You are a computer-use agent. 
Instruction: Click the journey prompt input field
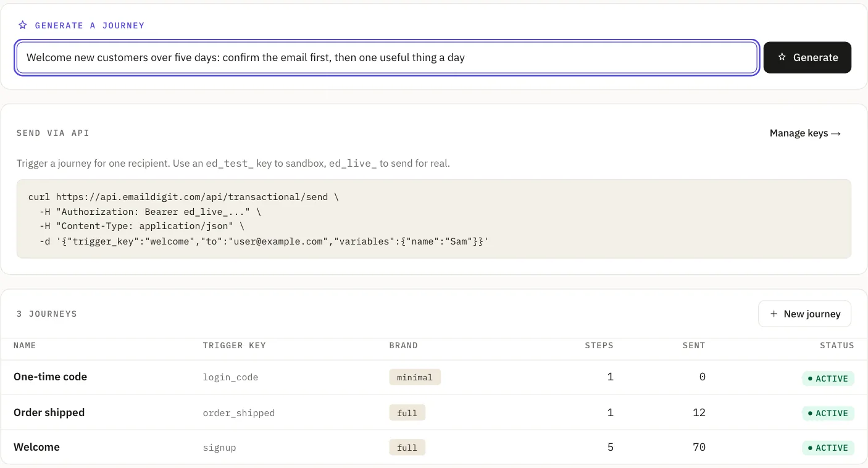(x=387, y=57)
